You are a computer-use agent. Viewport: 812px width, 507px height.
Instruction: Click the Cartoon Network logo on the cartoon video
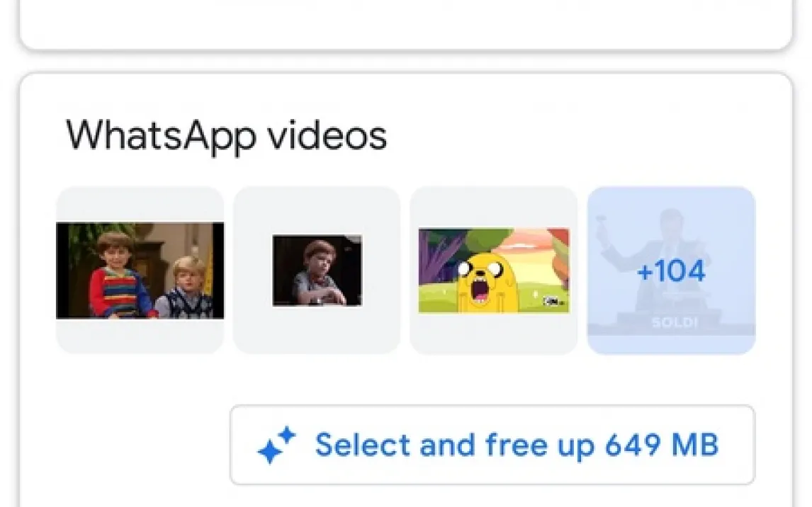[553, 302]
